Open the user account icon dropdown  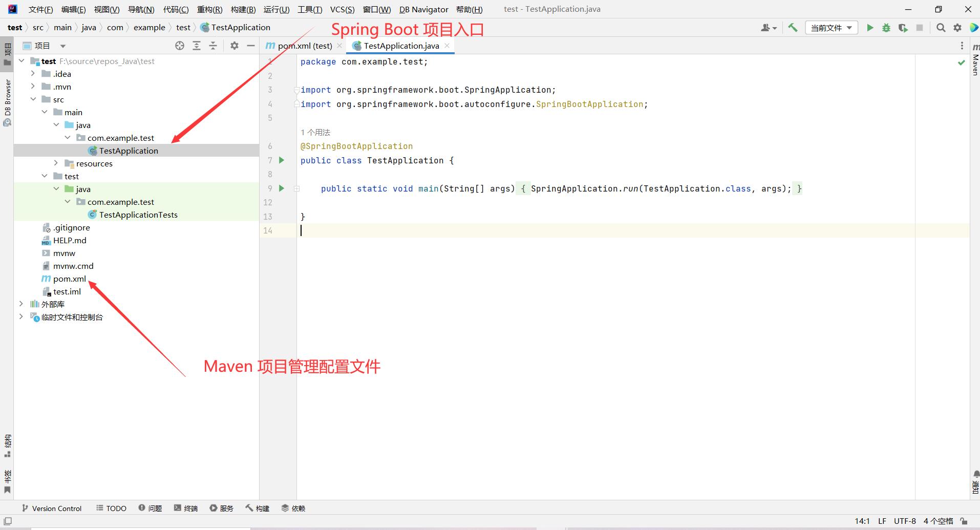click(769, 28)
